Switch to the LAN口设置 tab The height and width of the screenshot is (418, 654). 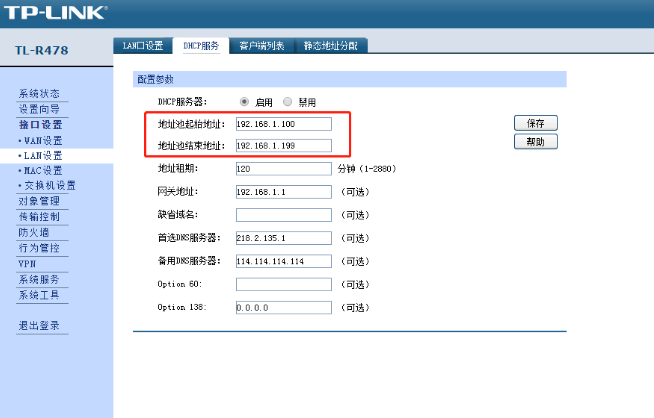[144, 45]
